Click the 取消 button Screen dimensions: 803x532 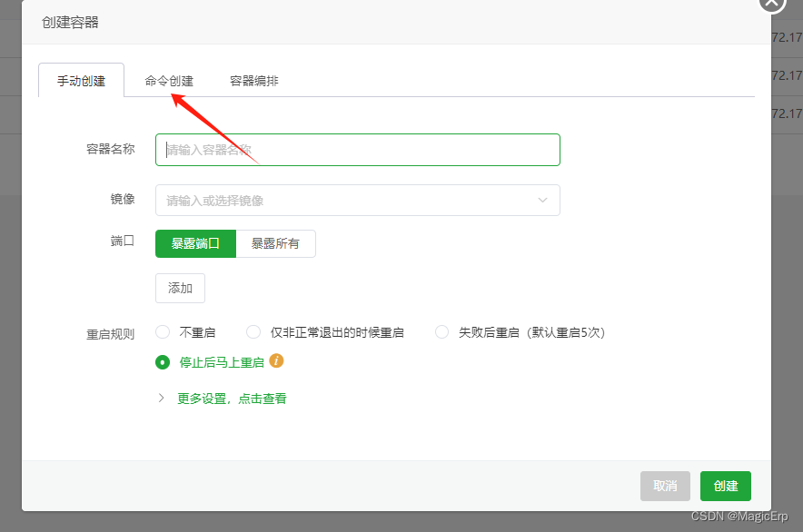coord(665,486)
